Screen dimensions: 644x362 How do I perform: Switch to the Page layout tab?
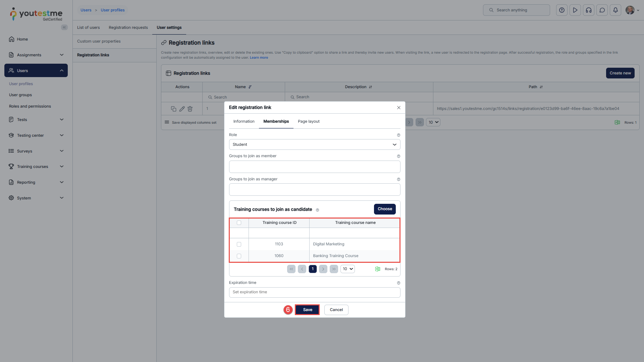click(x=309, y=121)
